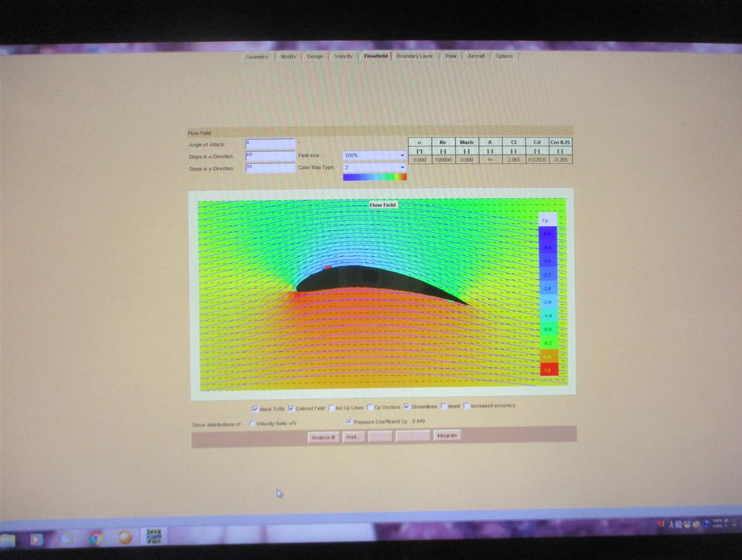Switch to the Polar tab

(x=451, y=56)
